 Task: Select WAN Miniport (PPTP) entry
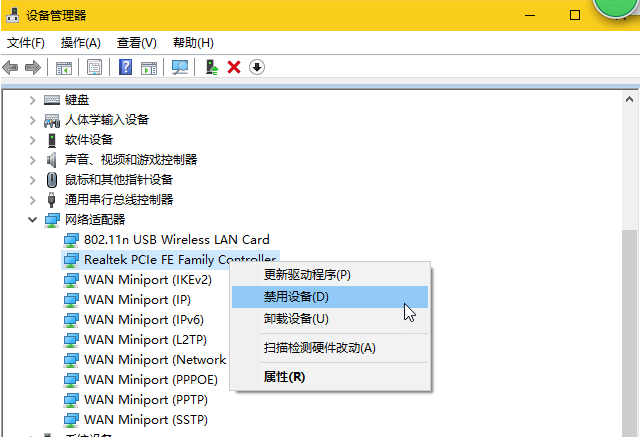tap(146, 400)
